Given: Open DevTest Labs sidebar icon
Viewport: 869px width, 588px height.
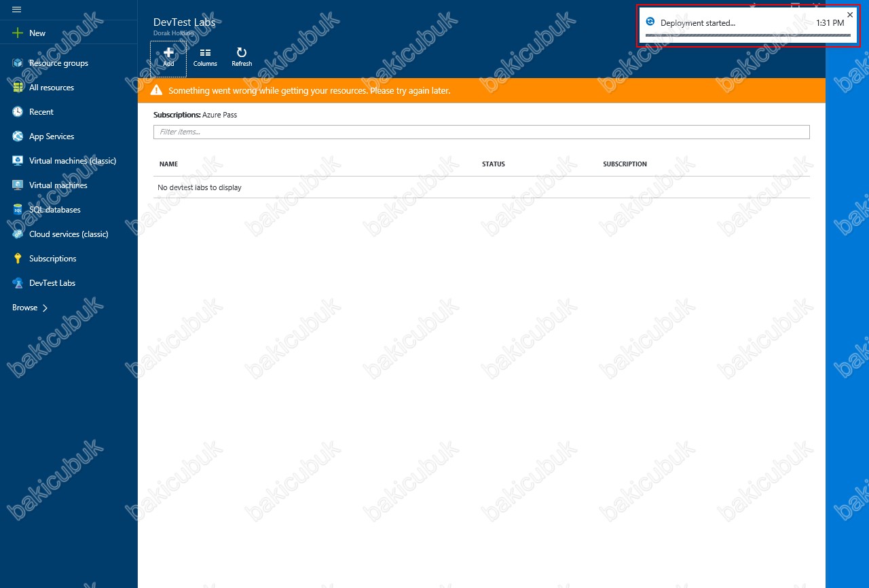Looking at the screenshot, I should 18,283.
